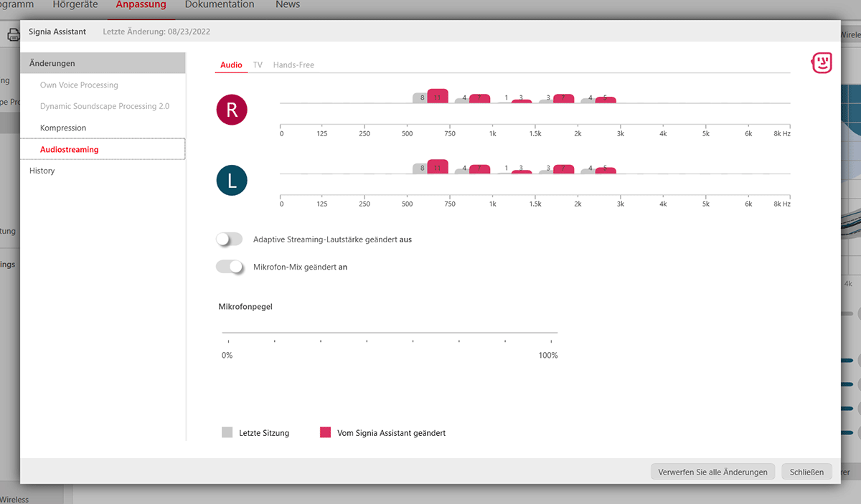Open the Dokumentation menu

point(219,5)
